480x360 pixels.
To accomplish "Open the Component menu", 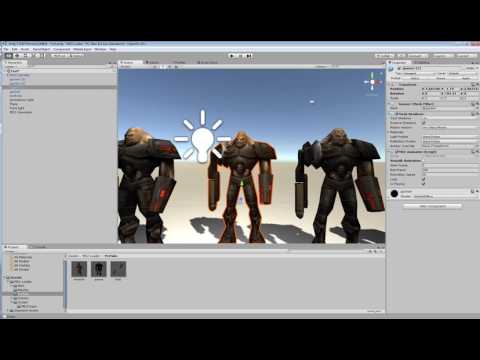I will tap(62, 49).
